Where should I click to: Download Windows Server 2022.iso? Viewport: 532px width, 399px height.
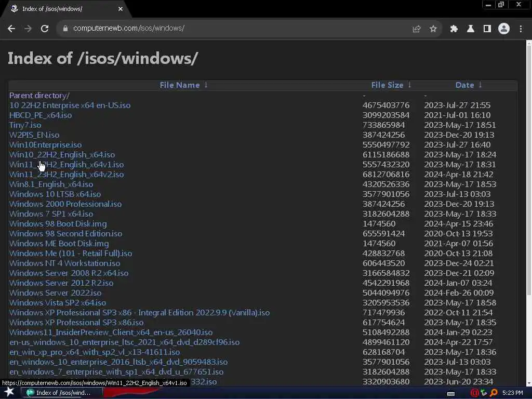pos(55,293)
